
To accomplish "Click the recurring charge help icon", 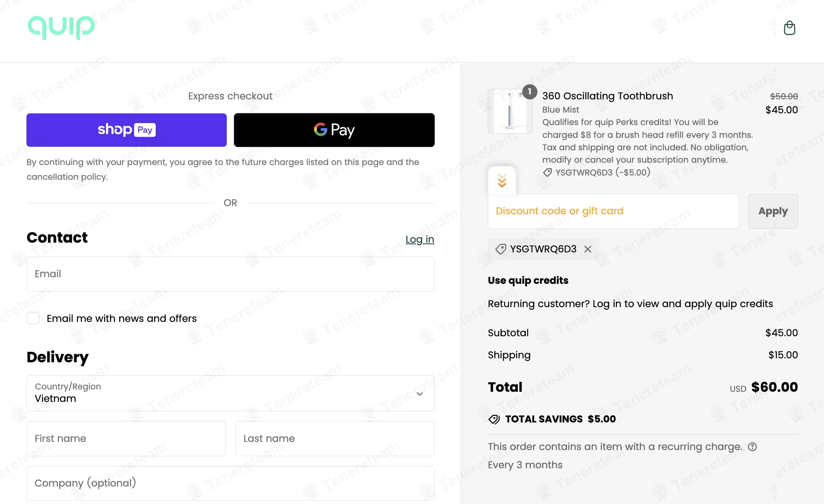I will click(x=753, y=447).
